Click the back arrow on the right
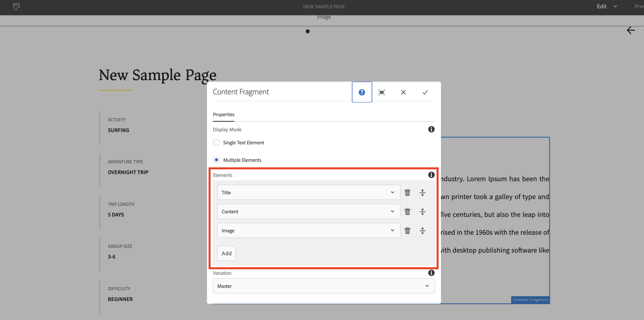Viewport: 644px width, 320px height. tap(631, 30)
